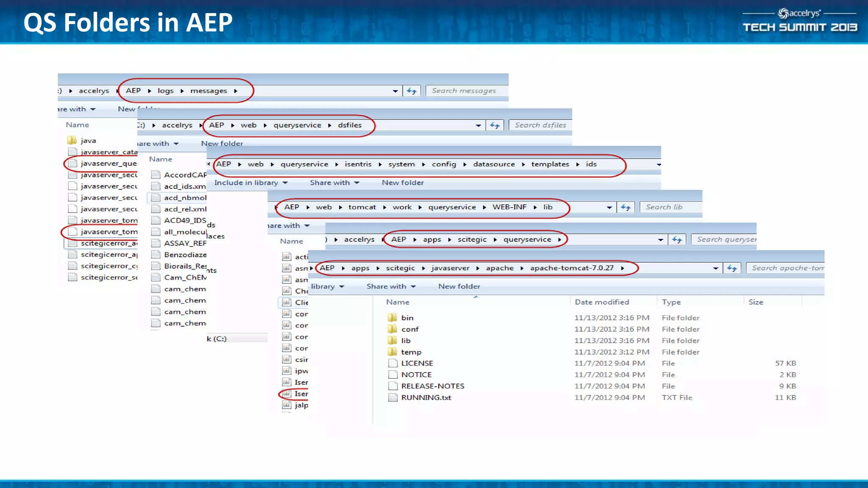This screenshot has height=488, width=868.
Task: Click New folder in apache-tomcat window
Action: (x=459, y=286)
